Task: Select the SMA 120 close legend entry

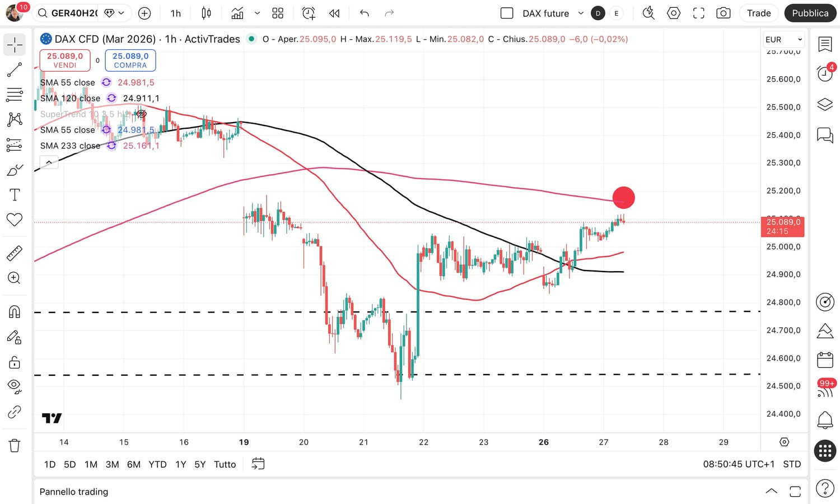Action: click(x=70, y=99)
